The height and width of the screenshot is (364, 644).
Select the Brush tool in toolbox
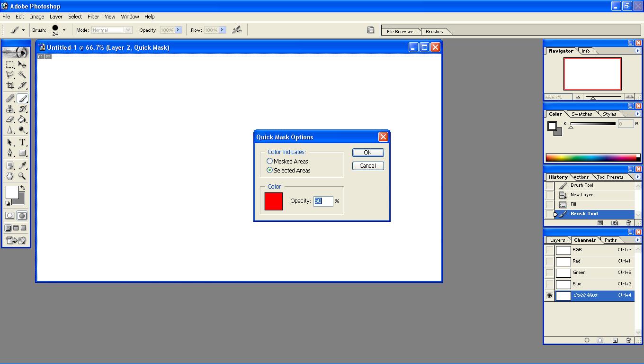click(22, 99)
